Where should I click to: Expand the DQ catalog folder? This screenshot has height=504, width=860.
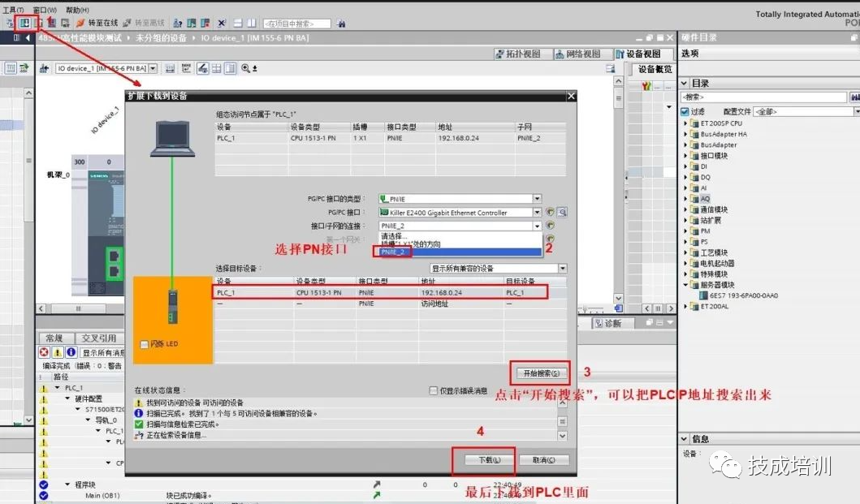pyautogui.click(x=685, y=177)
